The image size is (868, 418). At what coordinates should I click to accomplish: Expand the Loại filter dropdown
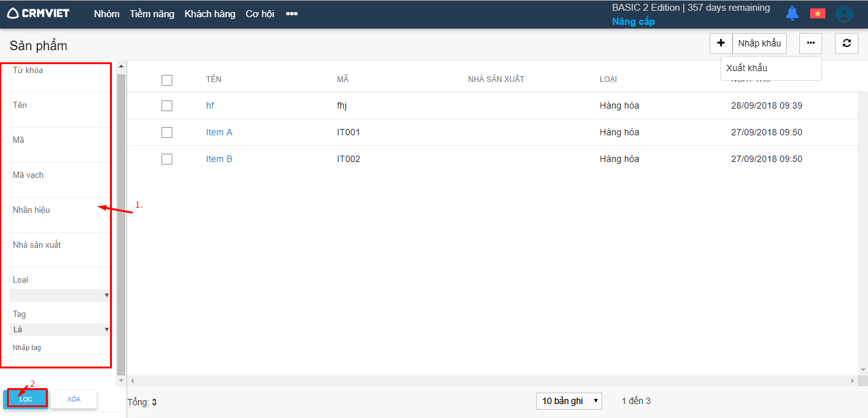click(x=60, y=295)
